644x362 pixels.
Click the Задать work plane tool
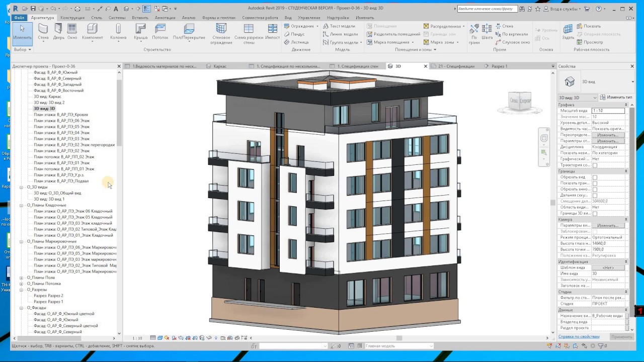pos(568,32)
